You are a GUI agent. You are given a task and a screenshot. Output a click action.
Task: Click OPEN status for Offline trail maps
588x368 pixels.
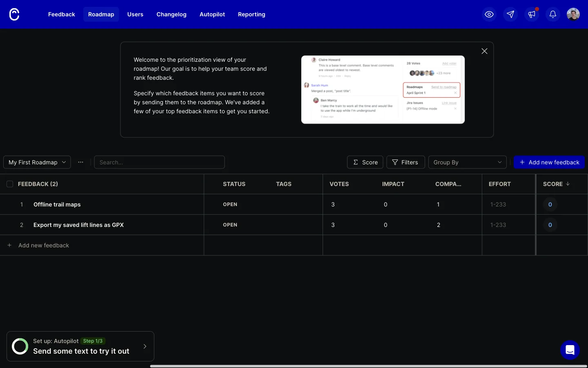[230, 204]
